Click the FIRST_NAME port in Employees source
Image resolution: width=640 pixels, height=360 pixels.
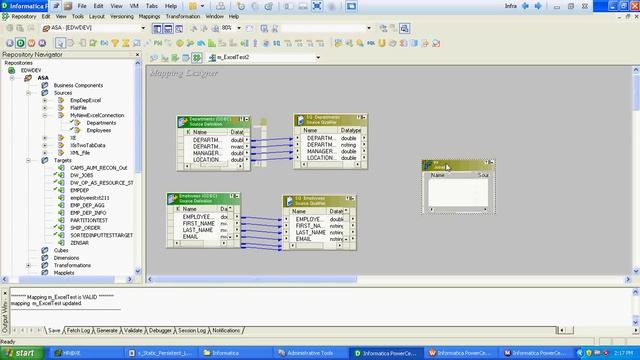click(198, 224)
